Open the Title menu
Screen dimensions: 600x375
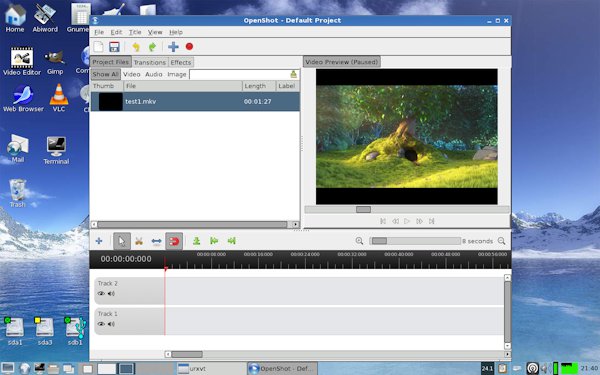pos(135,32)
